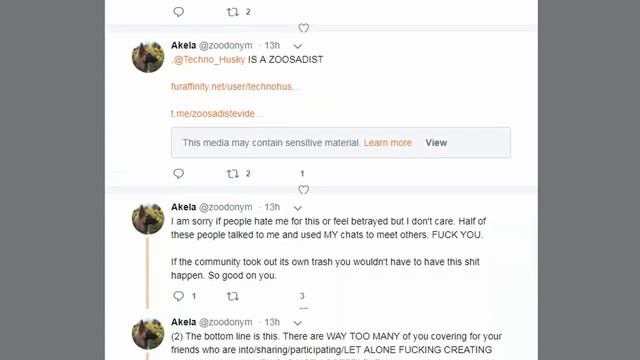Viewport: 640px width, 360px height.
Task: Open the chevron menu on the "(2) The bottom line" tweet
Action: tap(298, 323)
